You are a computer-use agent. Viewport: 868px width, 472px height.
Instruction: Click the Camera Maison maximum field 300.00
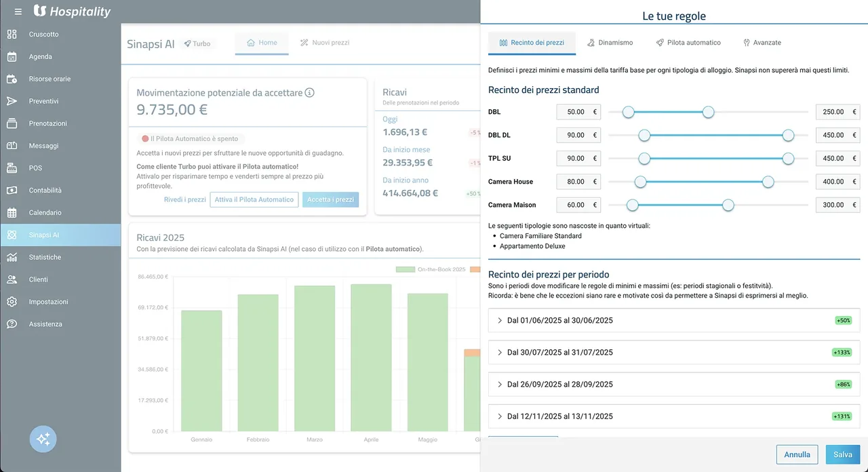[837, 205]
